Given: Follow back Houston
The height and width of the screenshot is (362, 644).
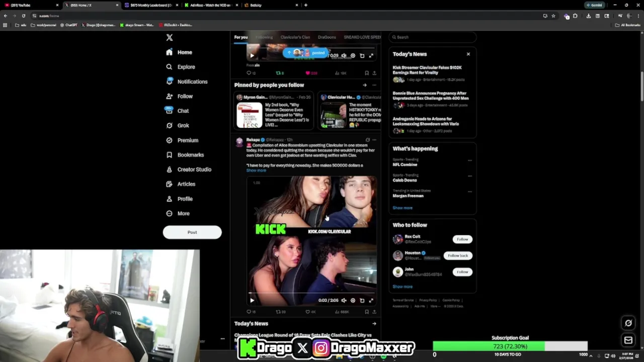Looking at the screenshot, I should tap(458, 255).
